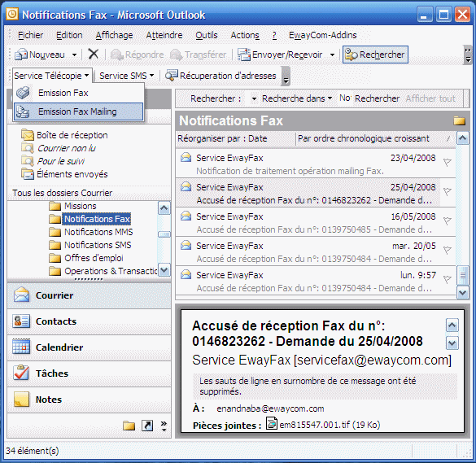Open the Recherche dans dropdown
The width and height of the screenshot is (476, 463).
(x=297, y=98)
